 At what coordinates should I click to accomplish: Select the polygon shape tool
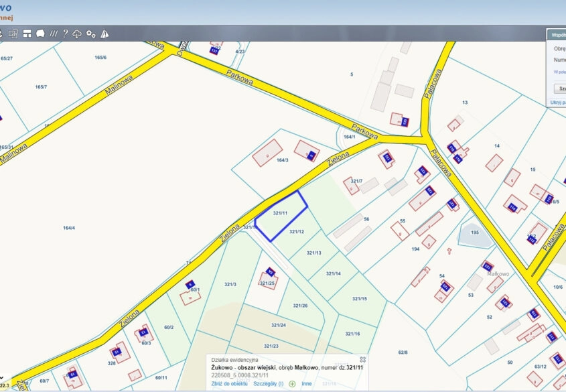pyautogui.click(x=40, y=34)
